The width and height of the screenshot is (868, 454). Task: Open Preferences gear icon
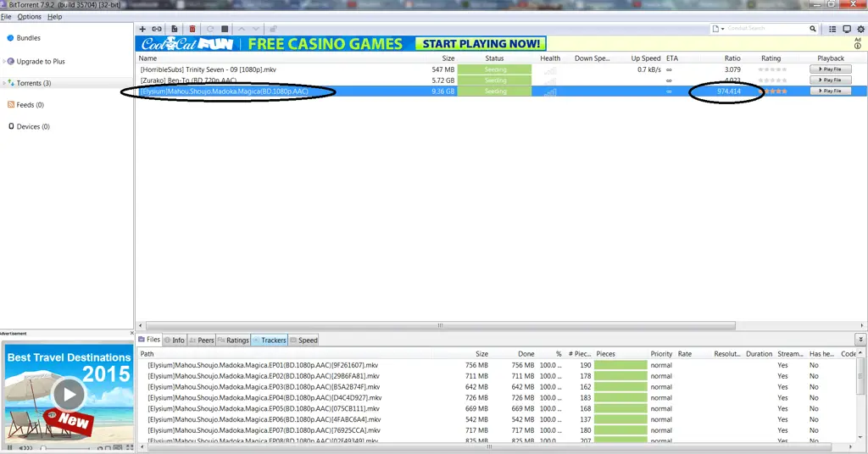point(861,29)
